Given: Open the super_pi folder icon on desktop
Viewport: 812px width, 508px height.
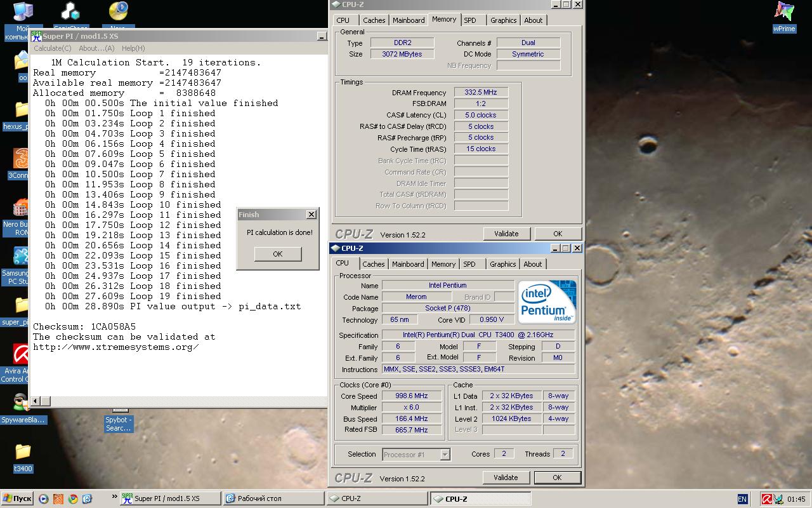Looking at the screenshot, I should tap(22, 305).
